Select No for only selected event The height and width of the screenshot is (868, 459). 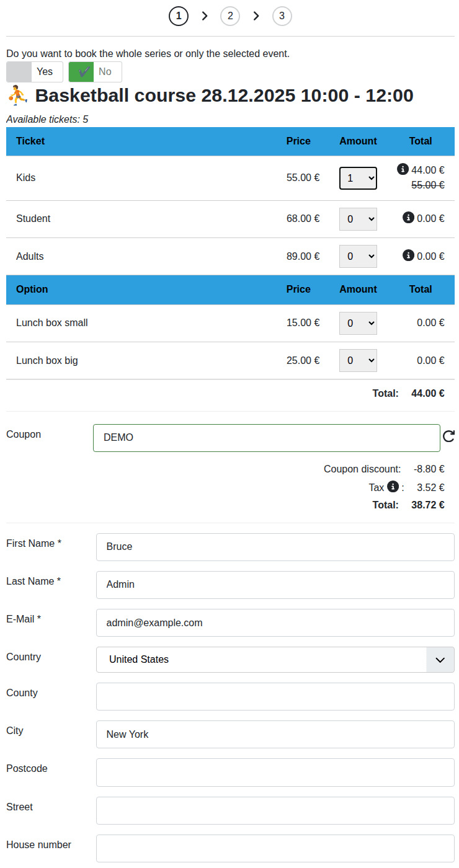click(95, 72)
